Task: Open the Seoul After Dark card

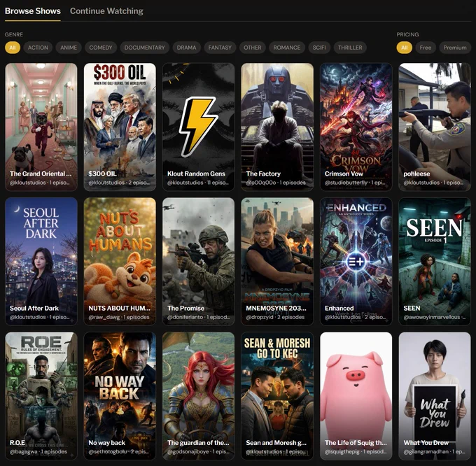Action: point(41,262)
